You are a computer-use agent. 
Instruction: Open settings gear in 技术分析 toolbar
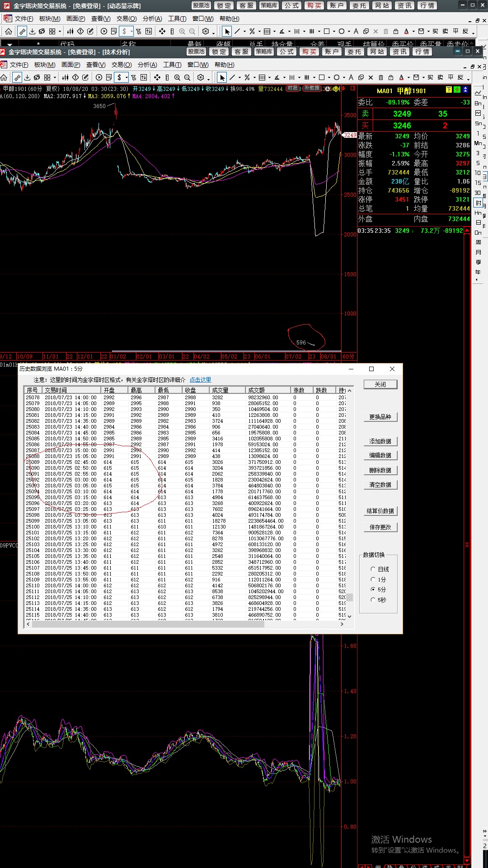click(201, 77)
